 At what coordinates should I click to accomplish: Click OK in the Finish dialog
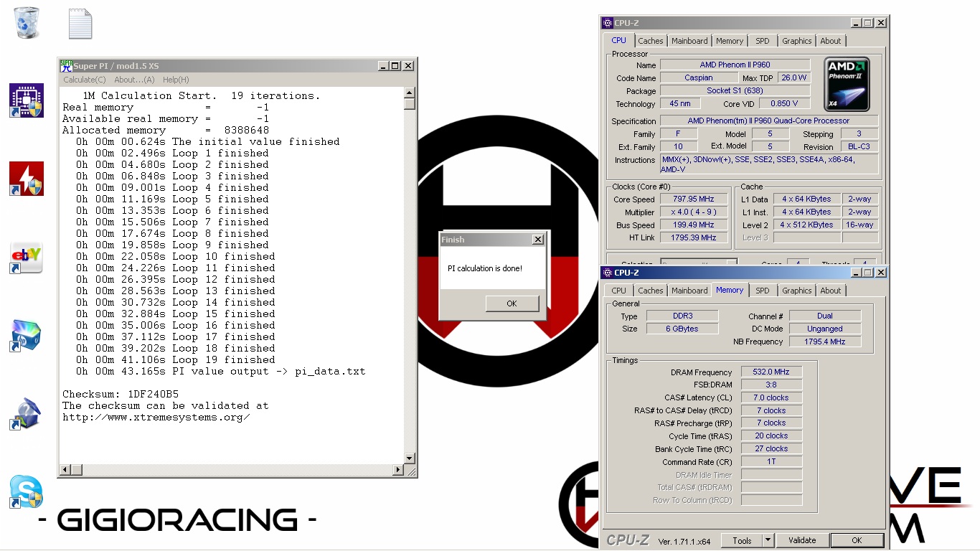tap(512, 303)
